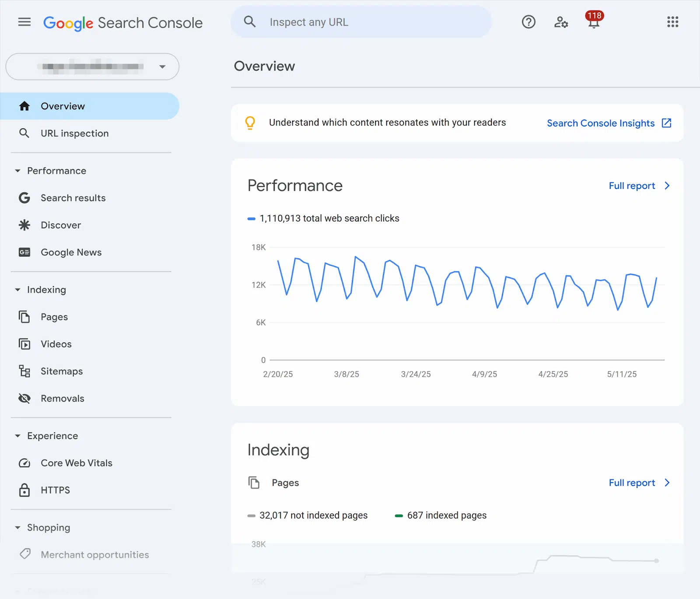Click the search magnifier icon in URL bar
This screenshot has width=700, height=599.
(250, 21)
